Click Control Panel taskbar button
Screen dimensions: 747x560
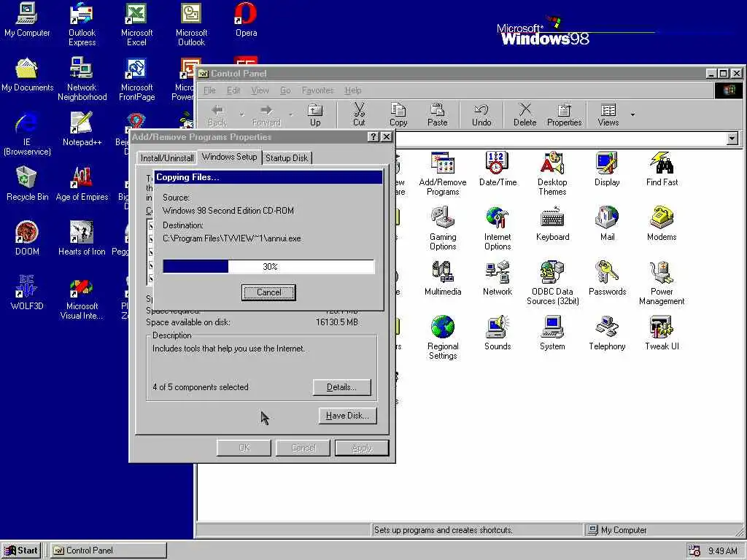pos(109,551)
